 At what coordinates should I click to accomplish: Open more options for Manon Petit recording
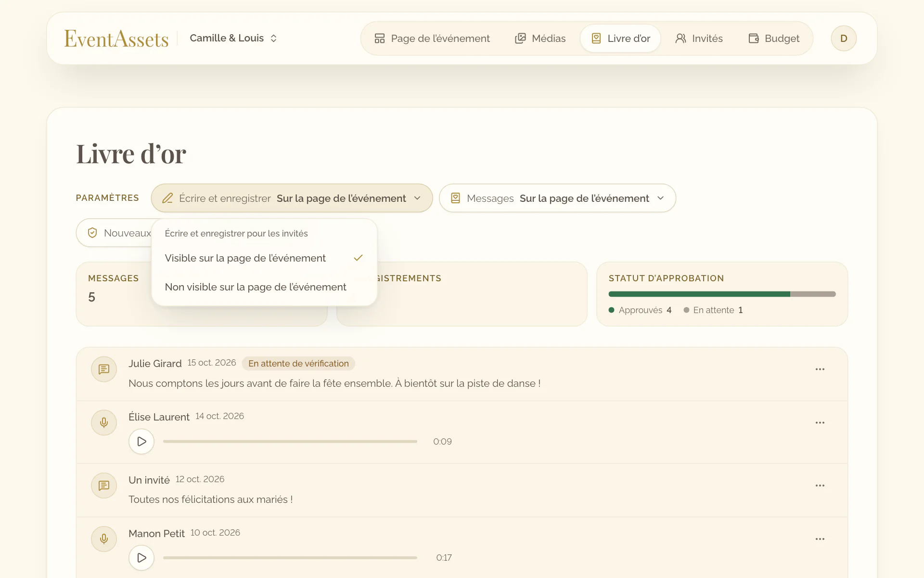click(820, 539)
